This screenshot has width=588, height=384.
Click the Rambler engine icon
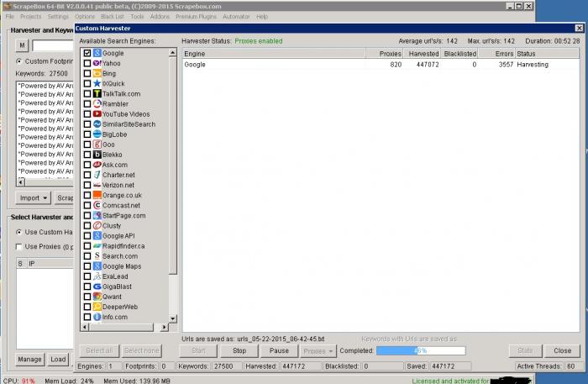[97, 103]
